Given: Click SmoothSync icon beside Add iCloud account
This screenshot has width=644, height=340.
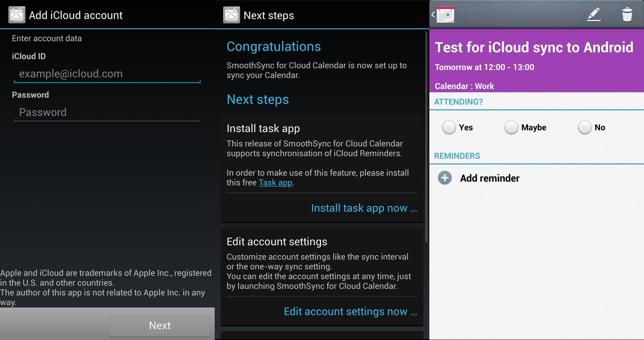Looking at the screenshot, I should (x=17, y=15).
